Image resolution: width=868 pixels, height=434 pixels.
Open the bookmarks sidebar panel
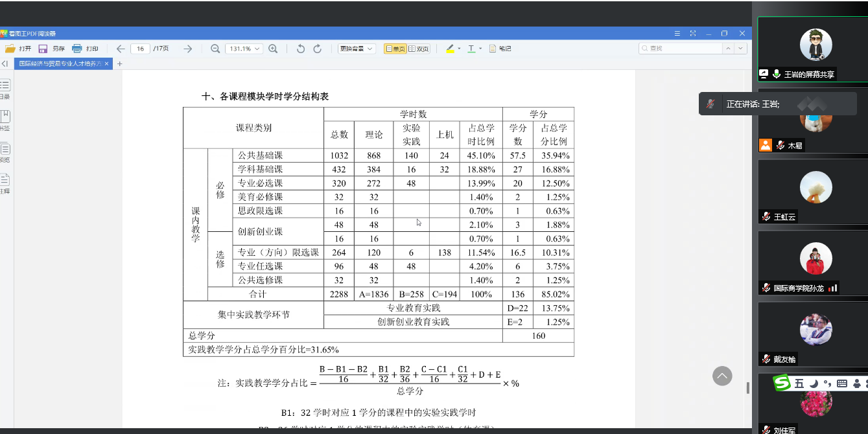(5, 120)
